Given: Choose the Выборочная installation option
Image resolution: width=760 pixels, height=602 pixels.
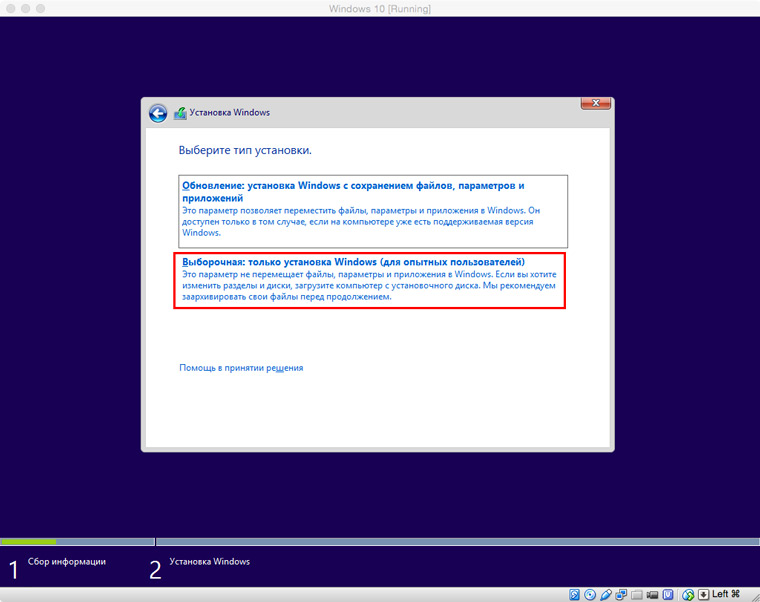Looking at the screenshot, I should coord(369,280).
